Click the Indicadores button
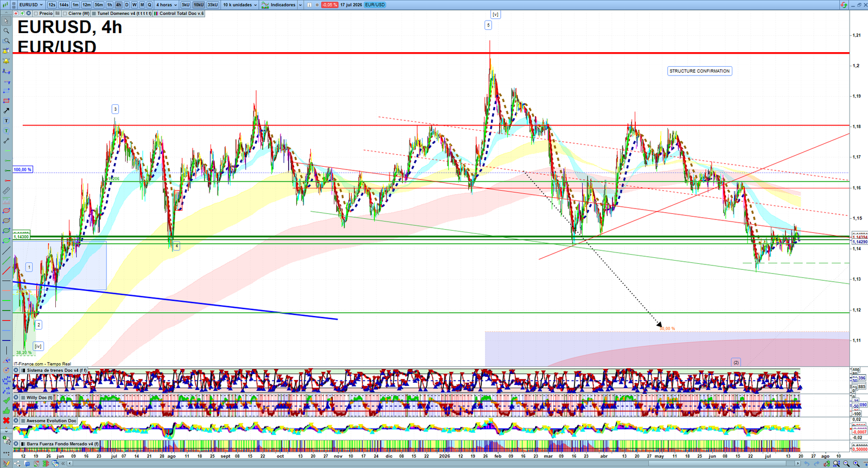868x468 pixels. [279, 4]
